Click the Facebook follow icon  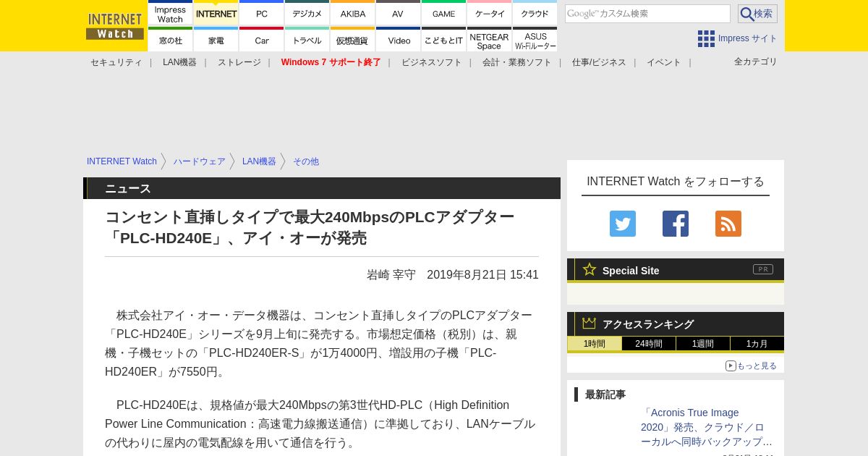[676, 224]
